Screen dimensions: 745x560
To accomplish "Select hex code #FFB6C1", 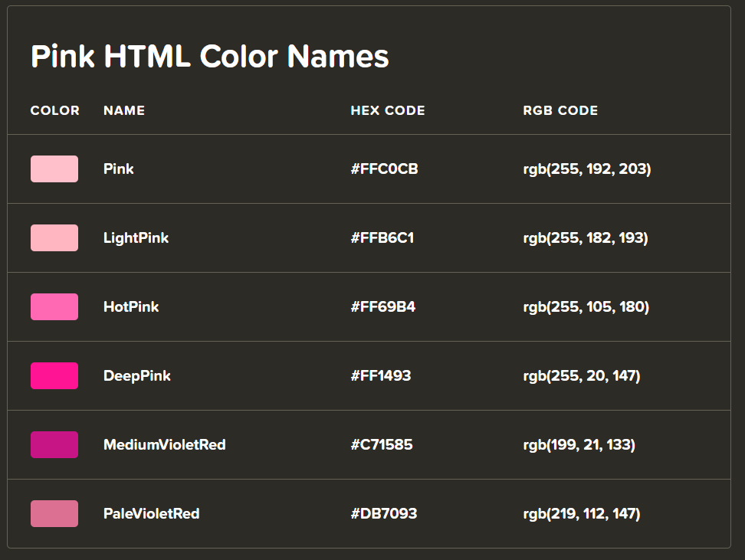I will [x=382, y=238].
